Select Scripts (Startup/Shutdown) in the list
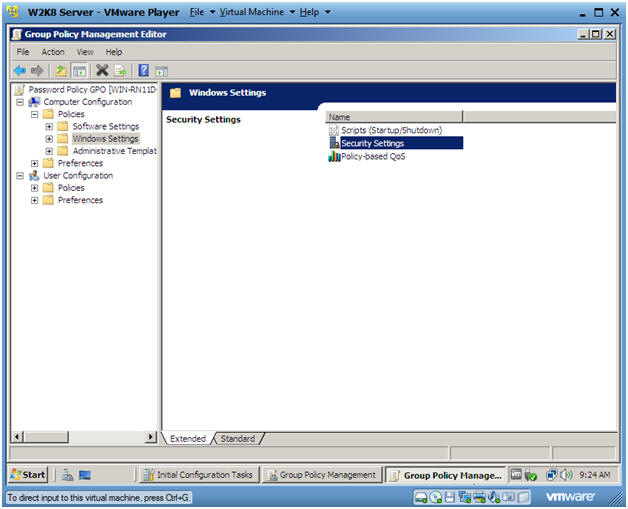This screenshot has height=509, width=628. (x=392, y=130)
